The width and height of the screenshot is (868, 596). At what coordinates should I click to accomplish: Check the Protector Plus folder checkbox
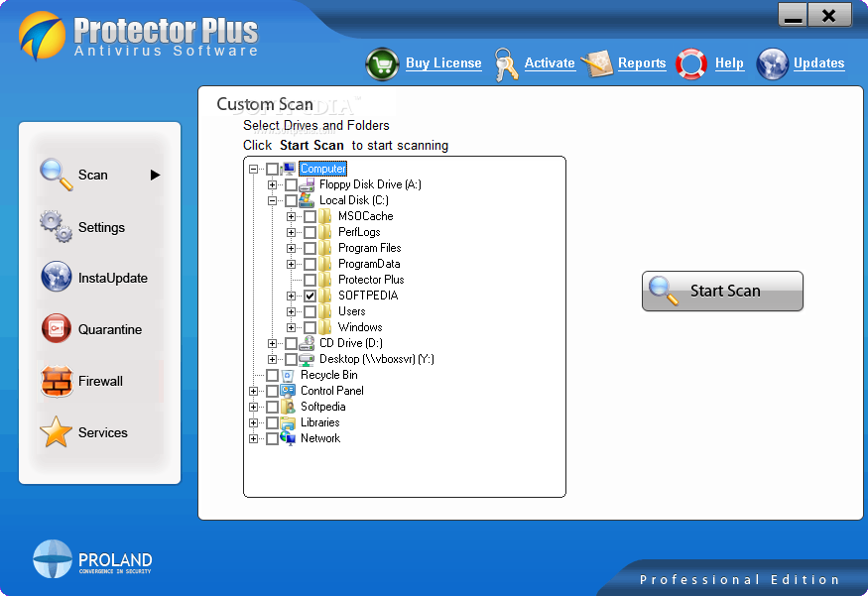coord(310,280)
